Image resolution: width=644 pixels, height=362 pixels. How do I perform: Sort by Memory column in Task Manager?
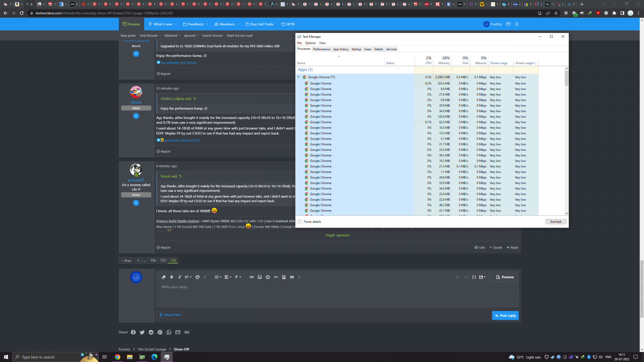click(443, 60)
